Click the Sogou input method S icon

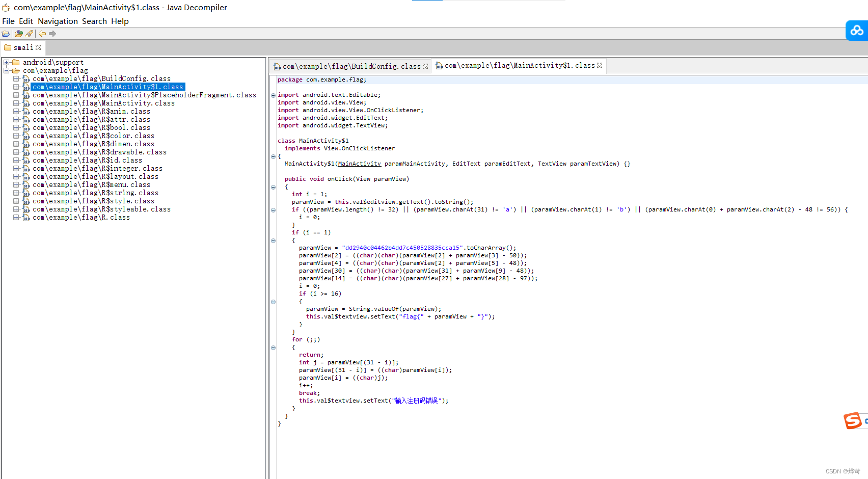[x=853, y=420]
